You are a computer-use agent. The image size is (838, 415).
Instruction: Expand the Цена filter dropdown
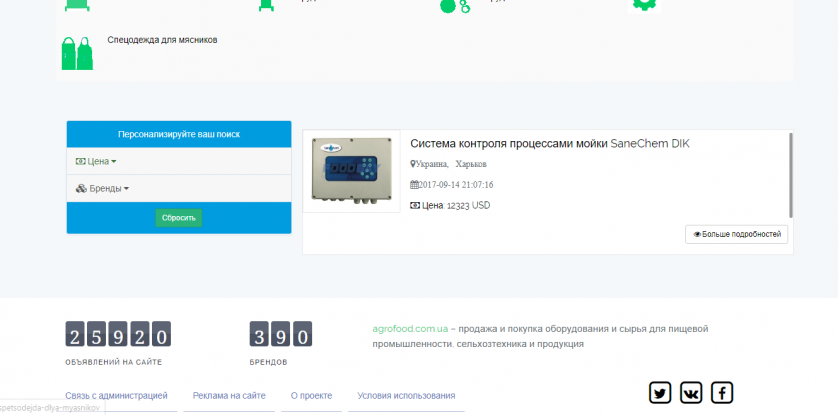96,161
